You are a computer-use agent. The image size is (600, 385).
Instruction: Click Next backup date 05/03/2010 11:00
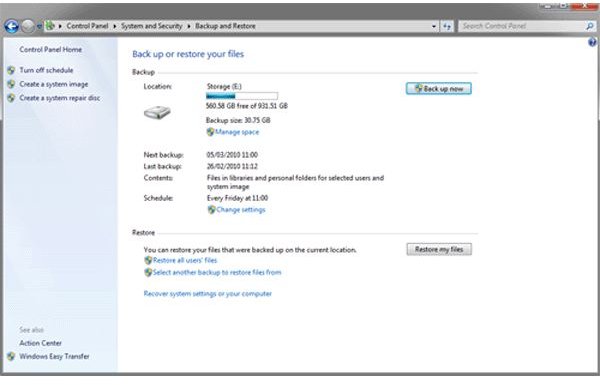pos(232,155)
